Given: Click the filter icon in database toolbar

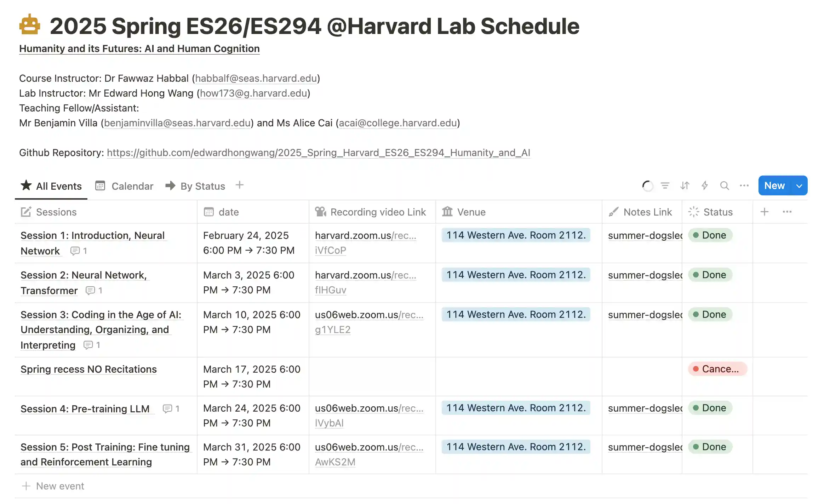Looking at the screenshot, I should 665,185.
